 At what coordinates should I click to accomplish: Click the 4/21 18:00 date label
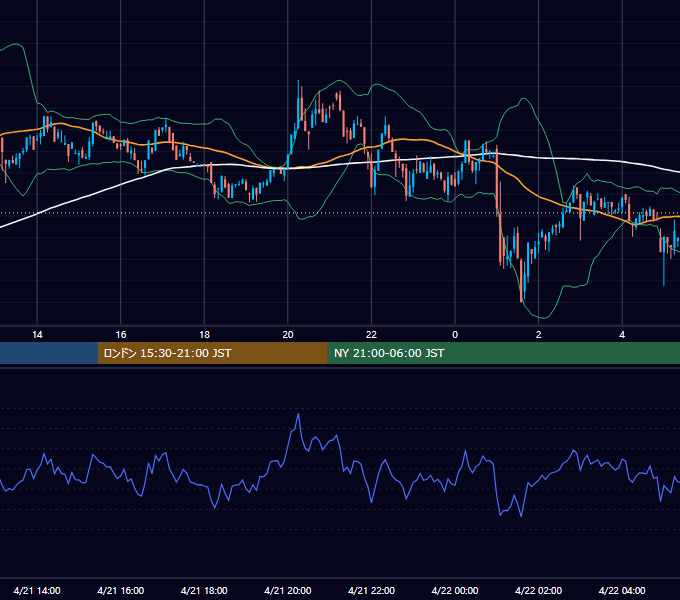coord(204,590)
